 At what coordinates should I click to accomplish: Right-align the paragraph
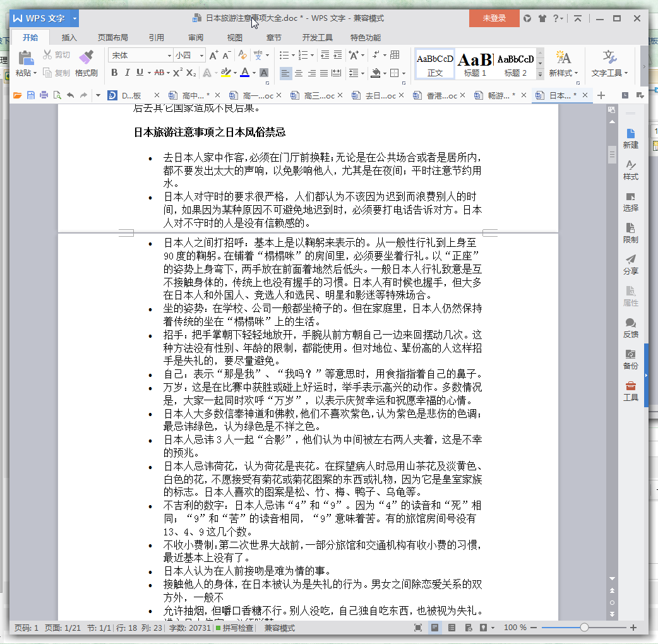tap(312, 73)
